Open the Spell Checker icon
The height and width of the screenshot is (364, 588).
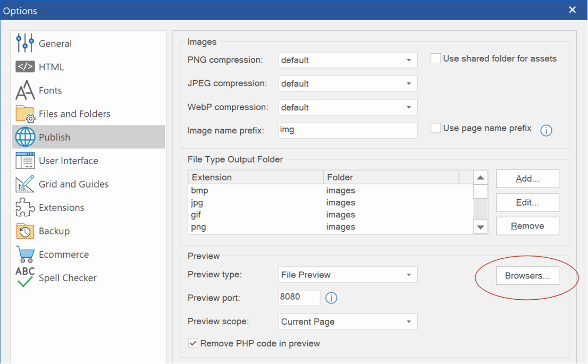pyautogui.click(x=25, y=278)
